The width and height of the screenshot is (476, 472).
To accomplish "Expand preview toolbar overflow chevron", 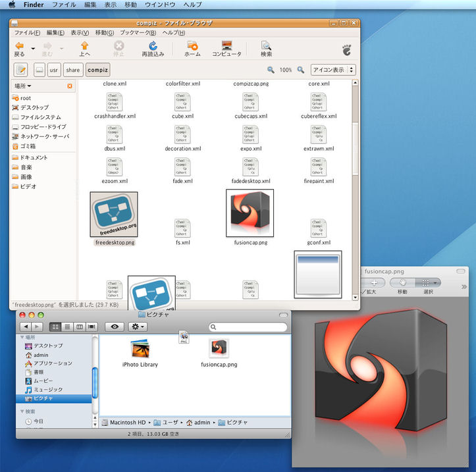I will tap(464, 287).
